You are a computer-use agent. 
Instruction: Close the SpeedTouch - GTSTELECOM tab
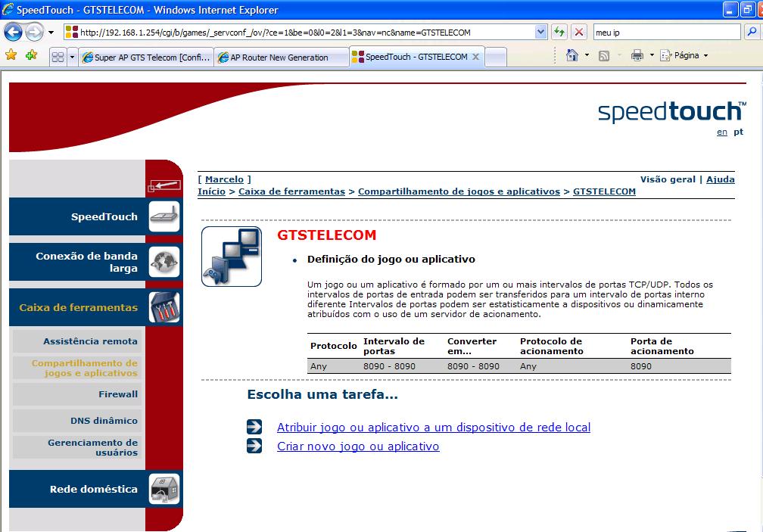pyautogui.click(x=475, y=57)
